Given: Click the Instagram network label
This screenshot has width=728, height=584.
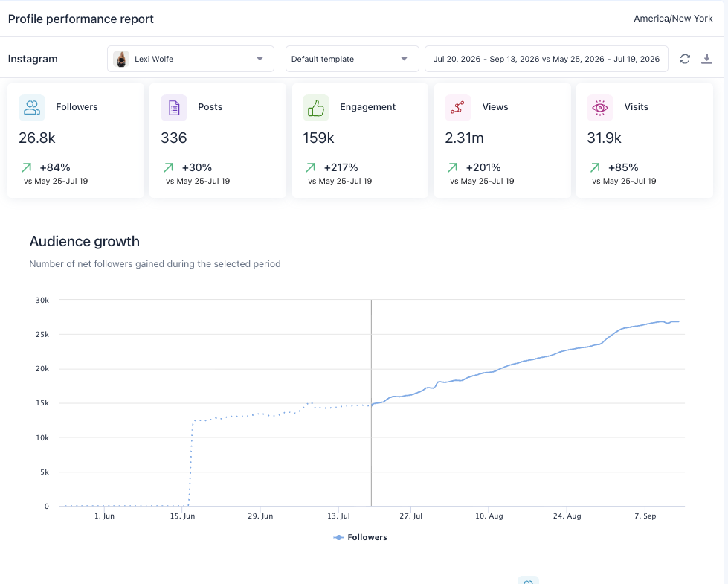Looking at the screenshot, I should point(33,59).
